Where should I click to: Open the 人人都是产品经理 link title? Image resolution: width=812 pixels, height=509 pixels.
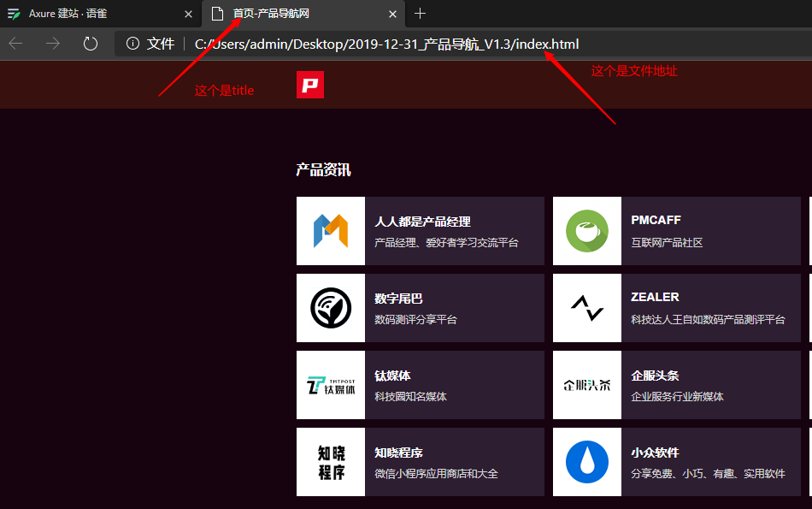[422, 222]
